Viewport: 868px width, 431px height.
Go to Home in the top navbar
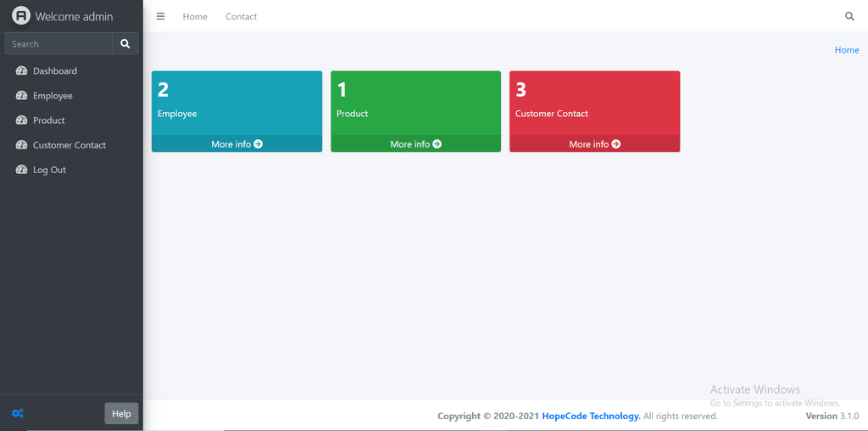point(195,17)
